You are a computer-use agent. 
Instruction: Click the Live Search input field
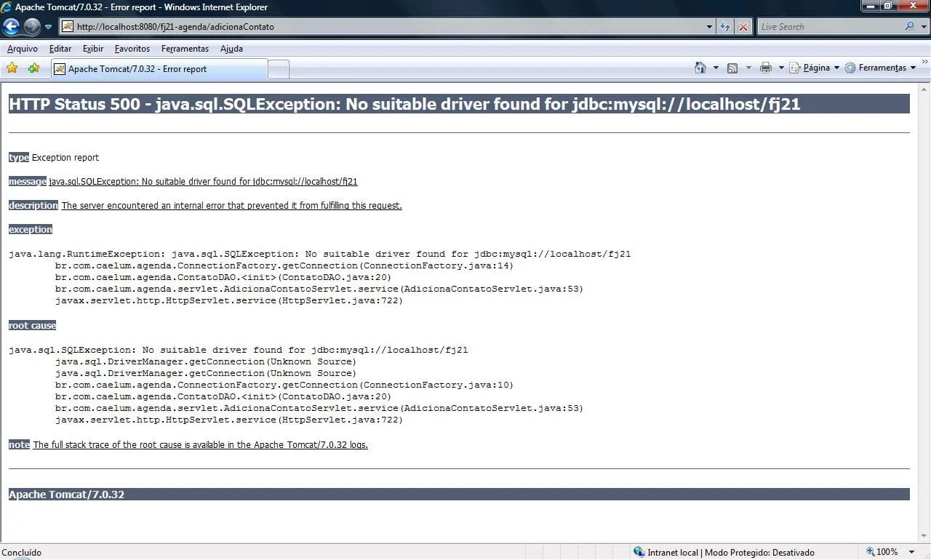[x=829, y=27]
